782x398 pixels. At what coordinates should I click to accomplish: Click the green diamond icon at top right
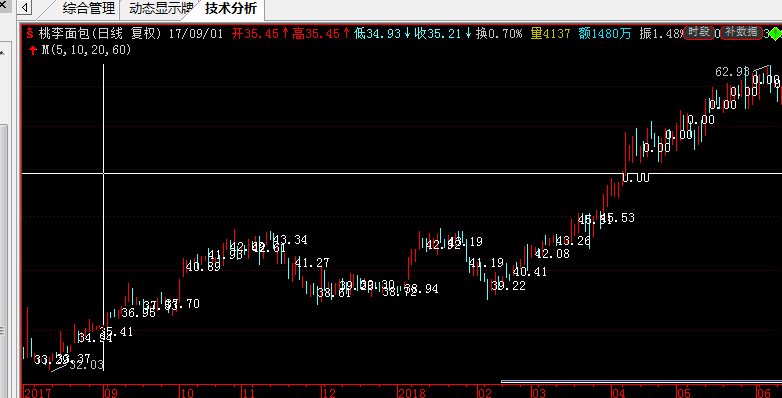click(x=776, y=34)
